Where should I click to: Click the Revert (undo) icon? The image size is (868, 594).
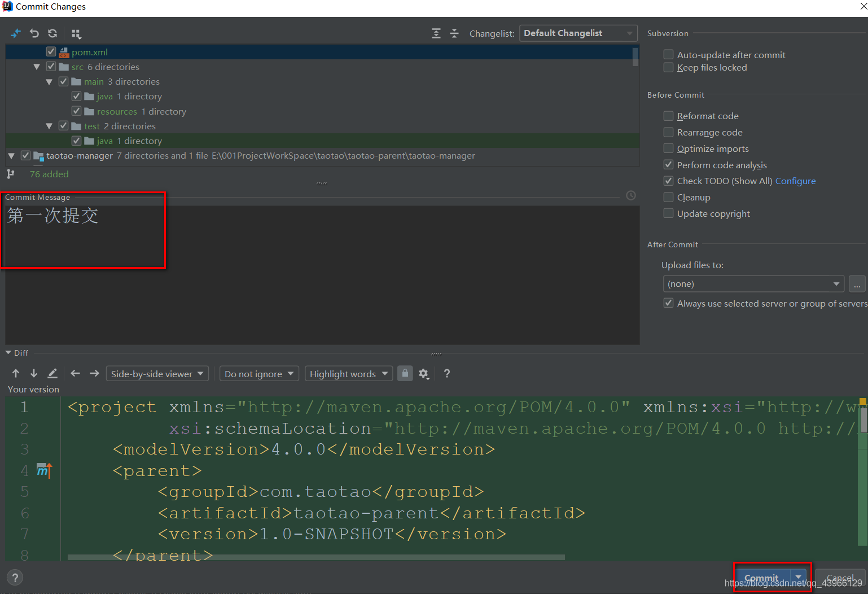[x=34, y=33]
